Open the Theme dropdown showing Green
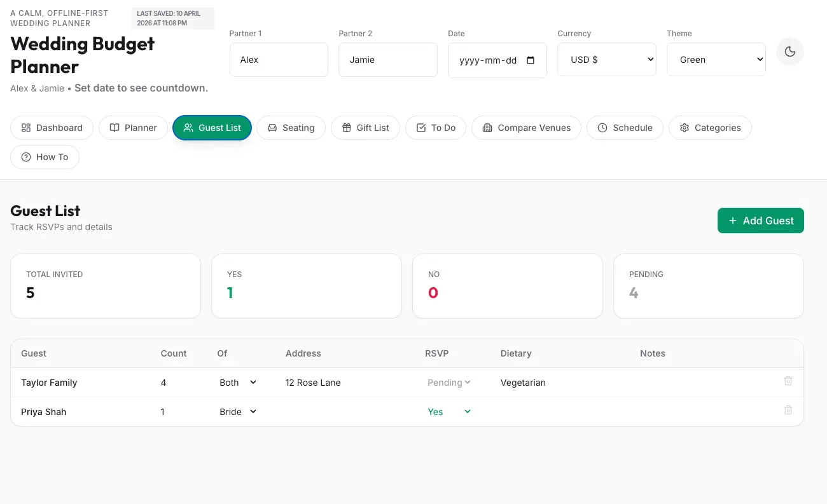 716,60
